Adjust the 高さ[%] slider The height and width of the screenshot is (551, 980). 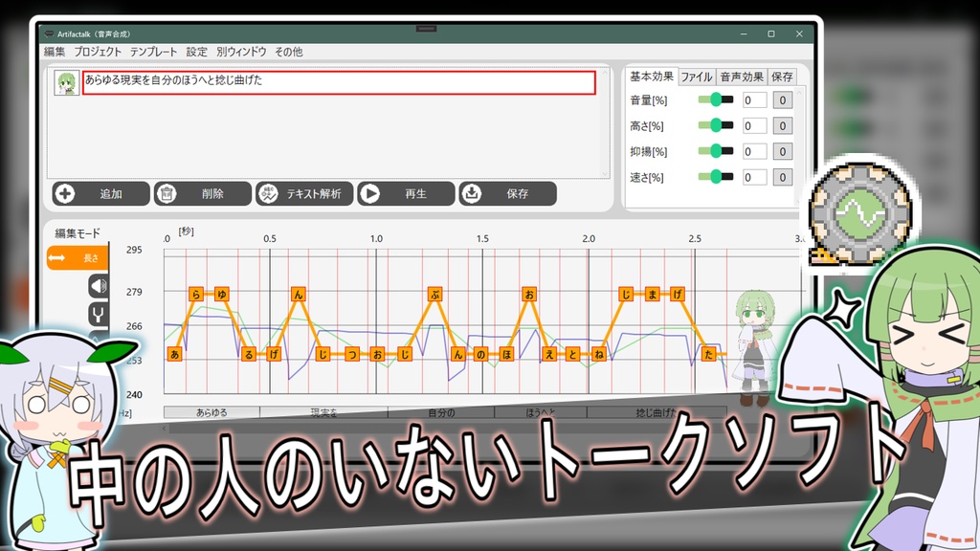[716, 125]
